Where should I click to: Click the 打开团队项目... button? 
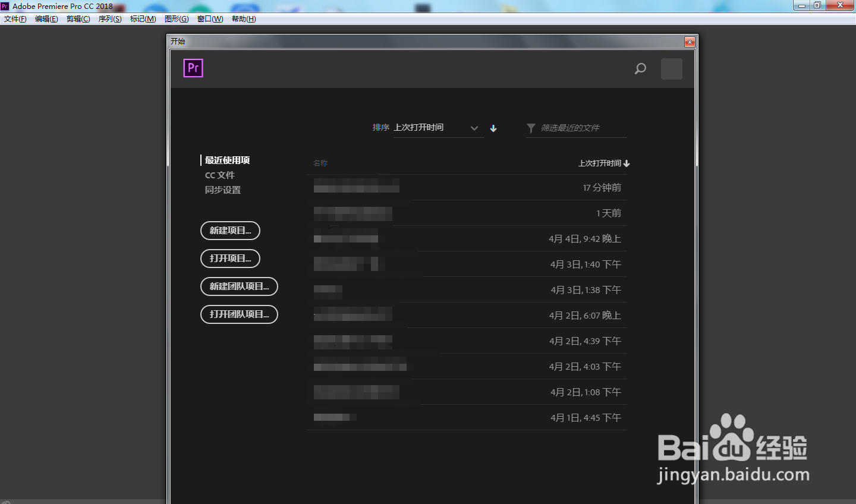[x=239, y=314]
